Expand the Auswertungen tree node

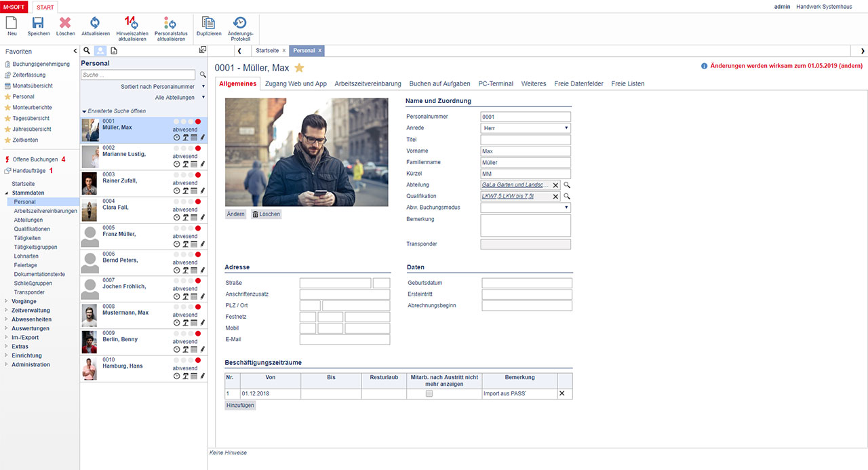[7, 328]
